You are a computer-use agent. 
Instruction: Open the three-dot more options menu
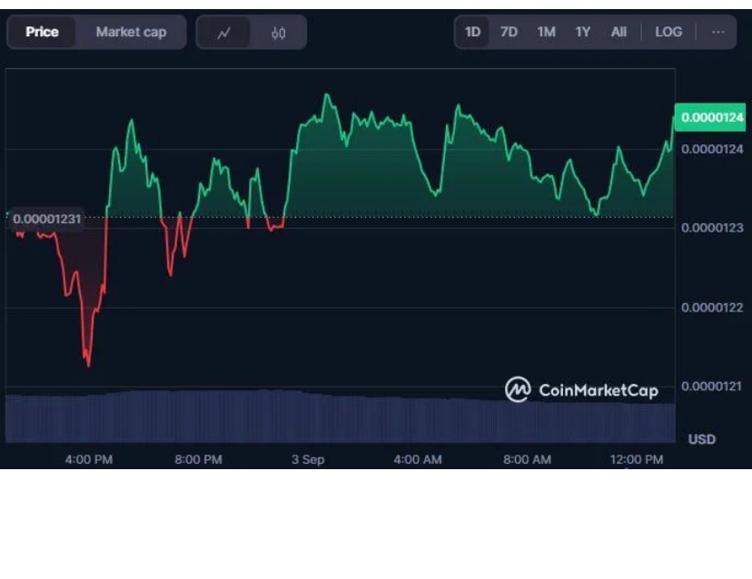[x=718, y=32]
